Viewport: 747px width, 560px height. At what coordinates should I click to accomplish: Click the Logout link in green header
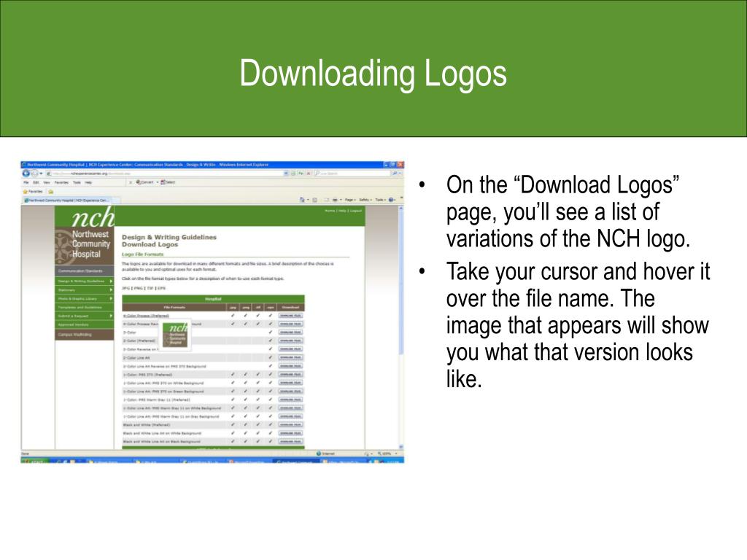coord(356,210)
